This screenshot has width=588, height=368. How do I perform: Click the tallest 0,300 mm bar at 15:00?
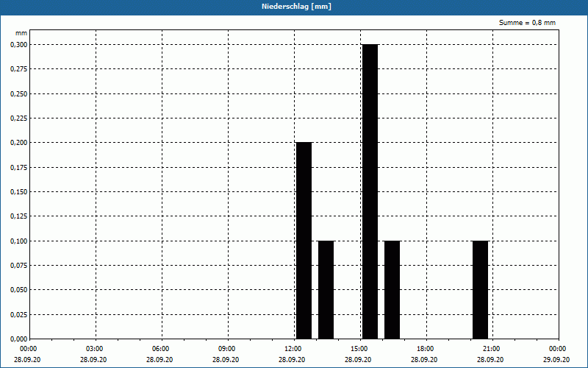pyautogui.click(x=370, y=191)
